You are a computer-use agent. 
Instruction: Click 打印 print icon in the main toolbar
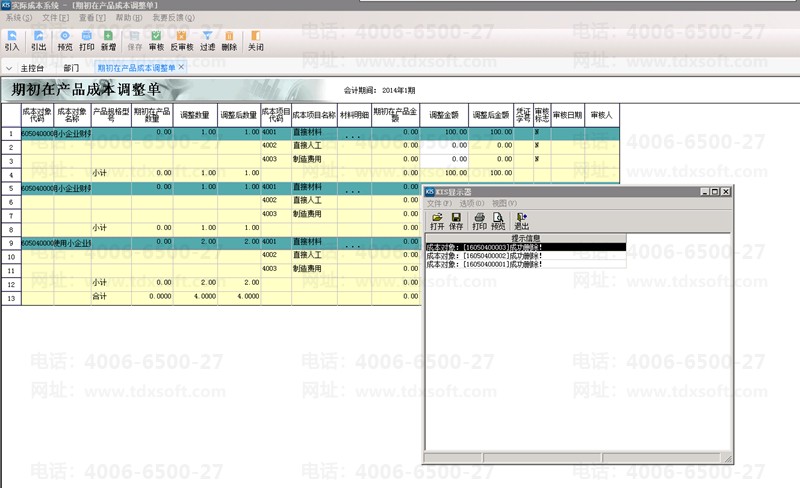(87, 40)
